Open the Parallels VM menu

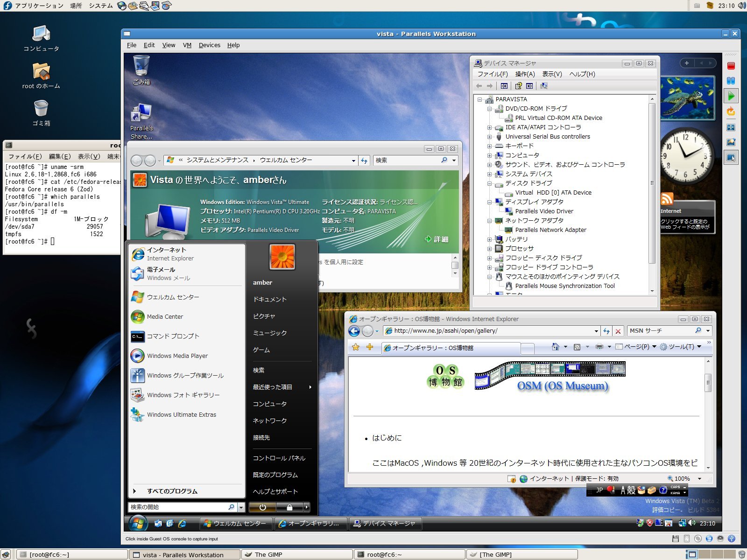click(187, 45)
